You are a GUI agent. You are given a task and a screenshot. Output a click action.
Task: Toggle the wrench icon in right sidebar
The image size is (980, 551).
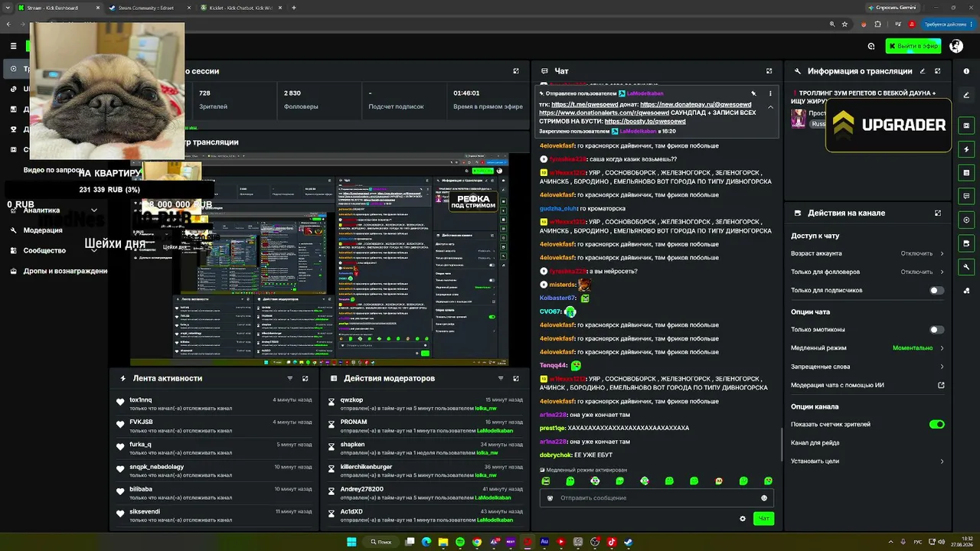(x=966, y=267)
